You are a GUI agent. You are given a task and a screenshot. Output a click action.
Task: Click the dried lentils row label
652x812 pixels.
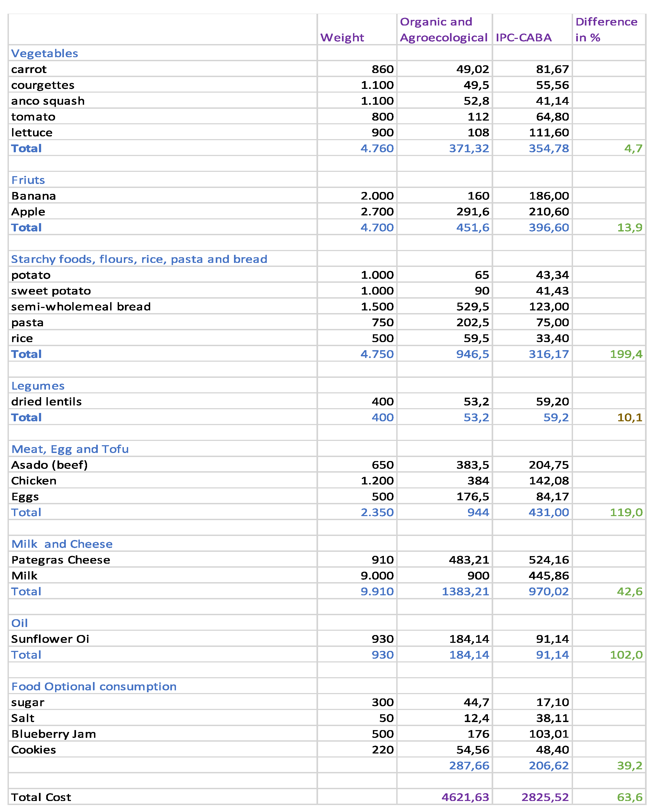coord(46,401)
